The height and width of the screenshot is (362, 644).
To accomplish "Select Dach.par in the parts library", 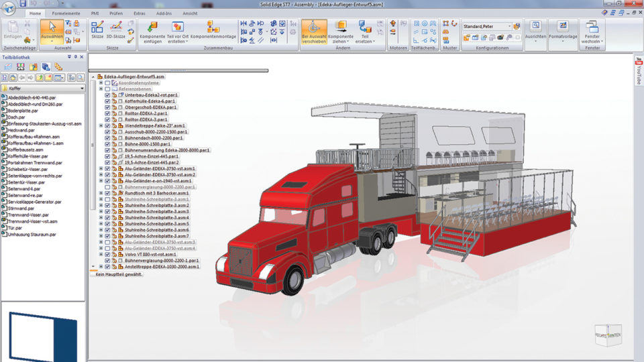I will point(16,117).
